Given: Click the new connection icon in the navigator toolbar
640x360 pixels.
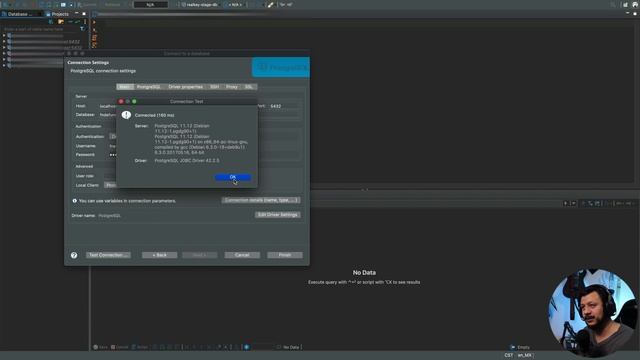Looking at the screenshot, I should 51,22.
